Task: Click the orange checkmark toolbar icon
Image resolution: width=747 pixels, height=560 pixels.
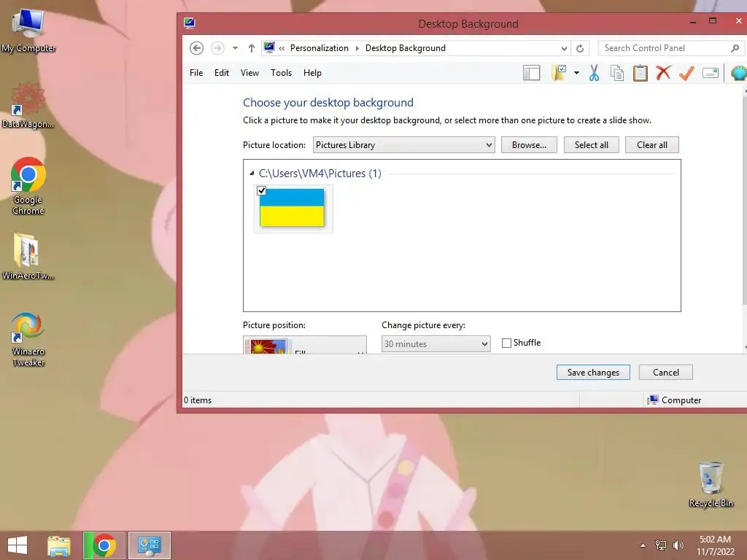Action: (686, 73)
